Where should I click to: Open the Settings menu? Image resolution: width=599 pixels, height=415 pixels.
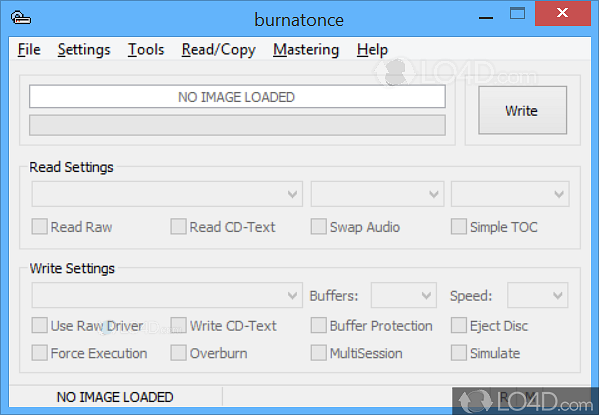[84, 50]
